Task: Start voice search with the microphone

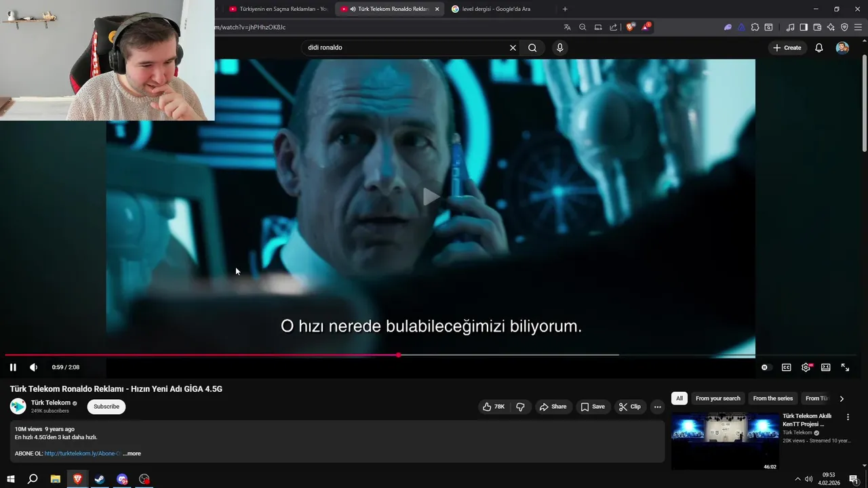Action: point(559,47)
